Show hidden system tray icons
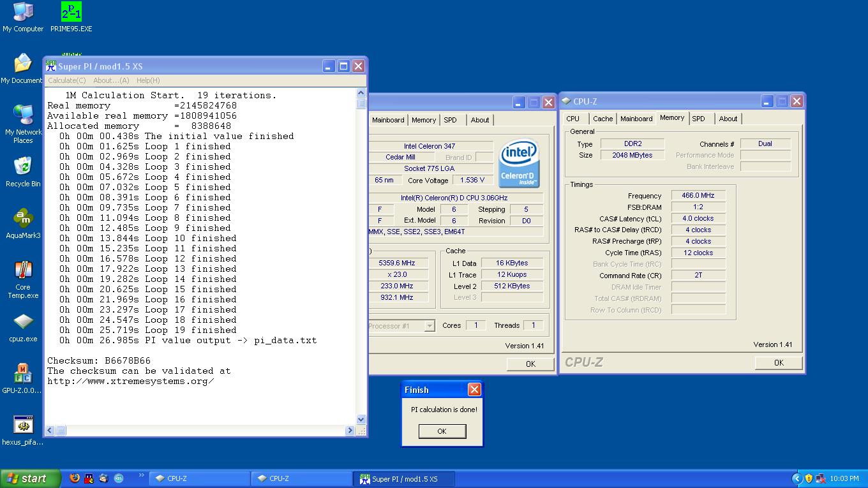 [797, 478]
